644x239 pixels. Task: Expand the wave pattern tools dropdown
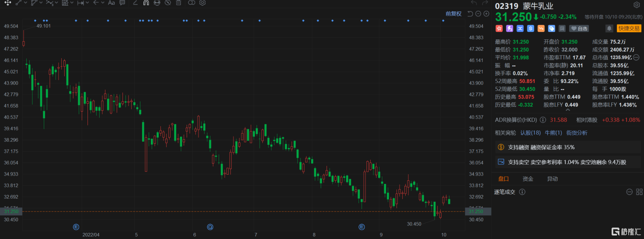(56, 3)
